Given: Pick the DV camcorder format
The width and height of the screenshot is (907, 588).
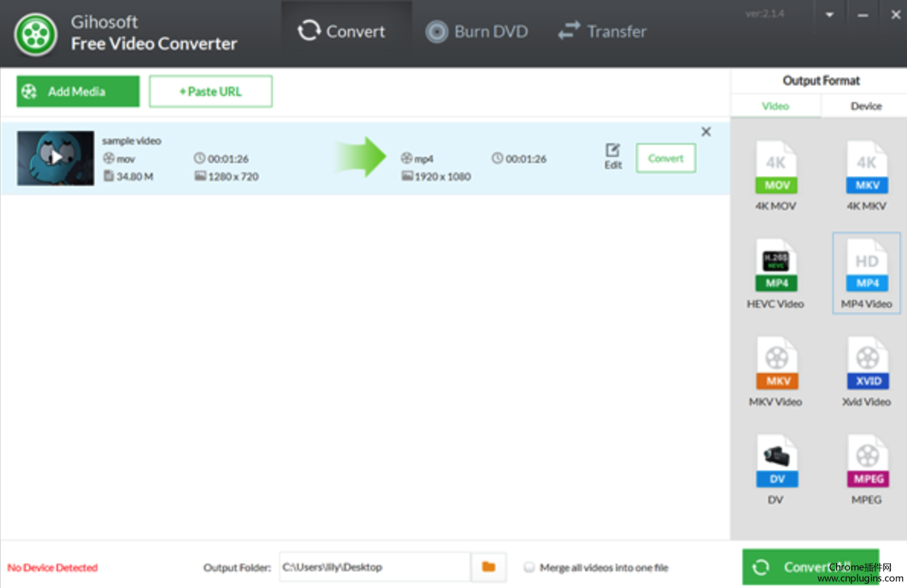Looking at the screenshot, I should [776, 469].
